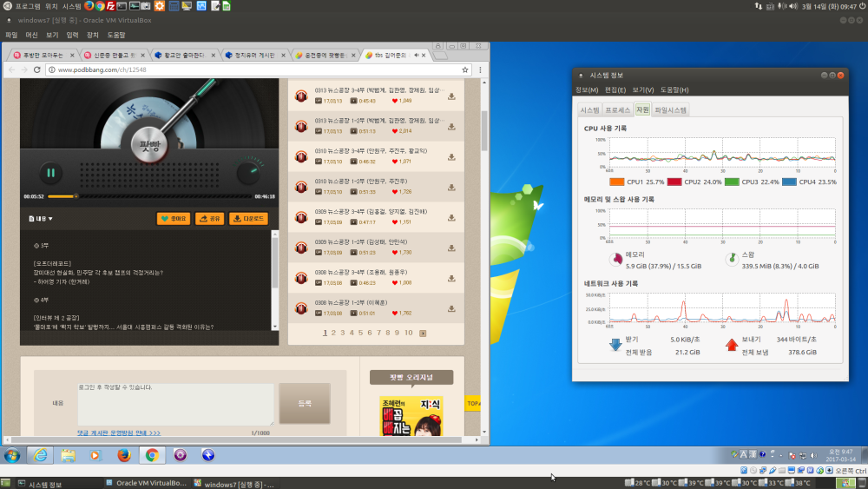The width and height of the screenshot is (868, 489).
Task: Reload the page with Chrome's refresh icon
Action: tap(37, 69)
